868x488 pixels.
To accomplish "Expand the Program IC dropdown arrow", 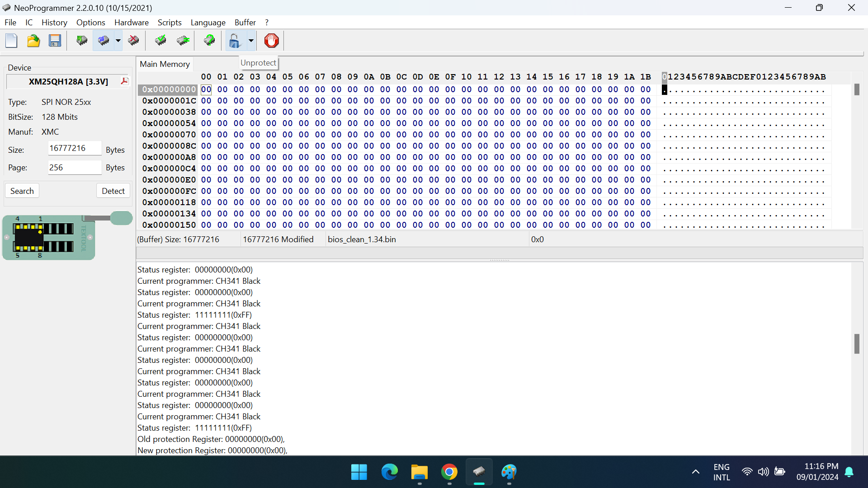I will pyautogui.click(x=118, y=41).
